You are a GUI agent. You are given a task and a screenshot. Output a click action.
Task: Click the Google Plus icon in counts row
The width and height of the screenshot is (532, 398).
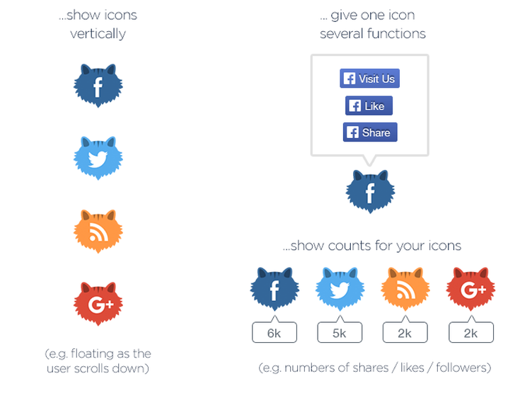point(470,289)
